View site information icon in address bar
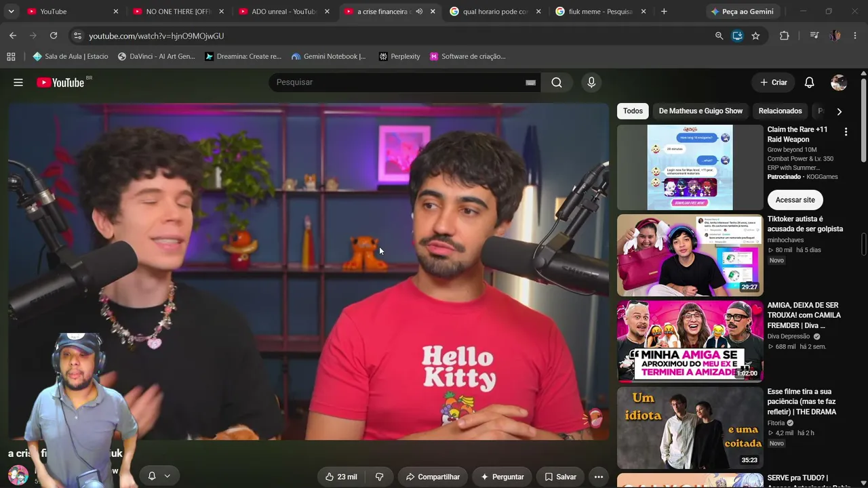This screenshot has height=488, width=868. pyautogui.click(x=77, y=35)
